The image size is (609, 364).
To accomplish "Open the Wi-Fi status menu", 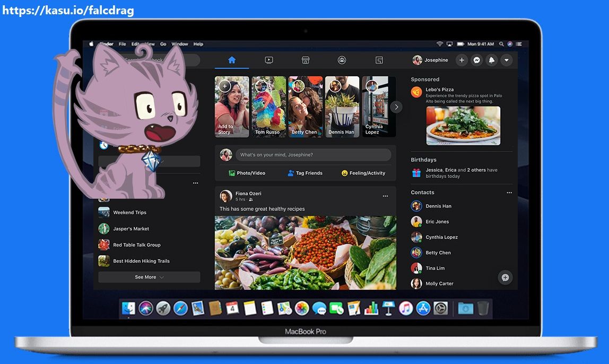I will pos(440,44).
